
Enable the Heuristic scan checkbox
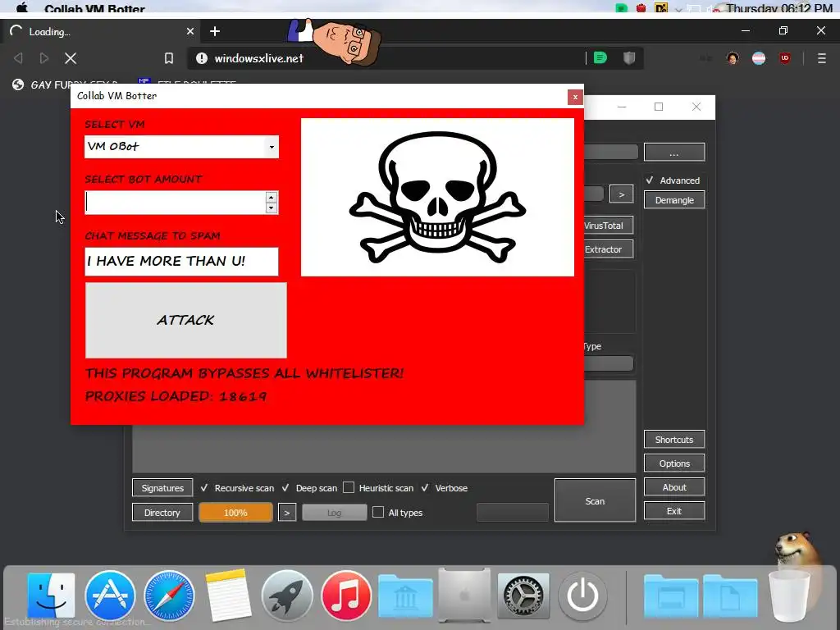click(x=349, y=487)
